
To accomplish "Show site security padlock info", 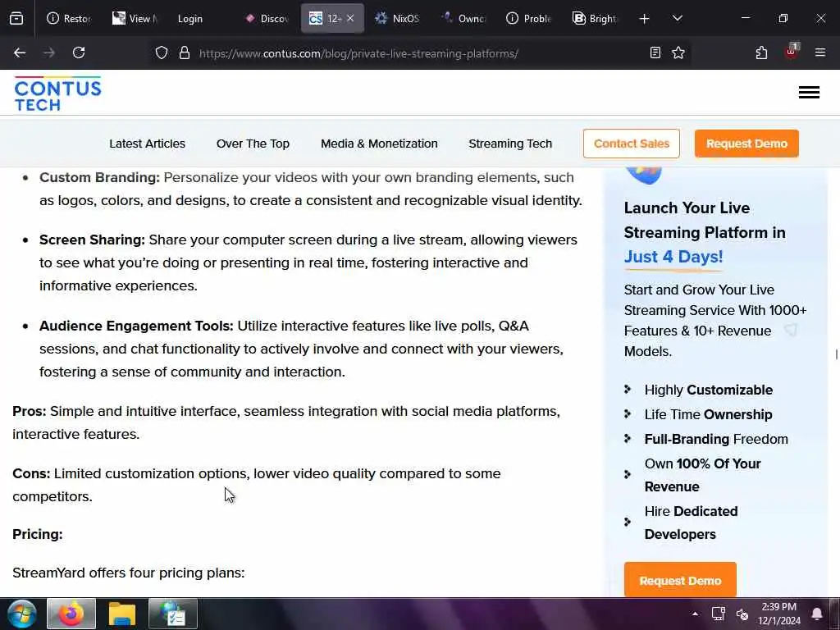I will pos(185,53).
